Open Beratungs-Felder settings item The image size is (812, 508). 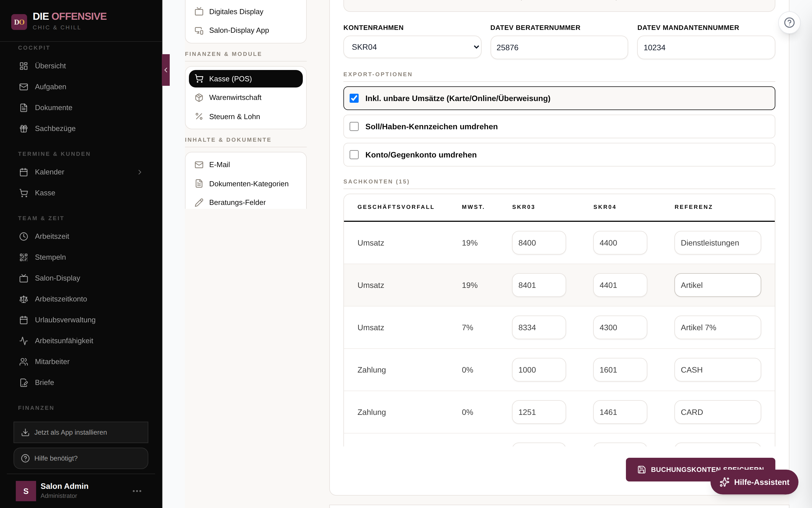pyautogui.click(x=246, y=202)
